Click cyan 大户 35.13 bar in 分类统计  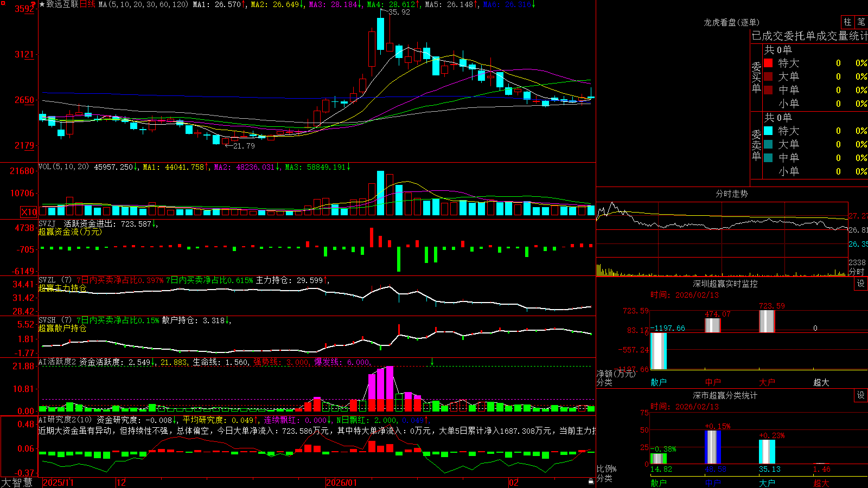point(767,452)
